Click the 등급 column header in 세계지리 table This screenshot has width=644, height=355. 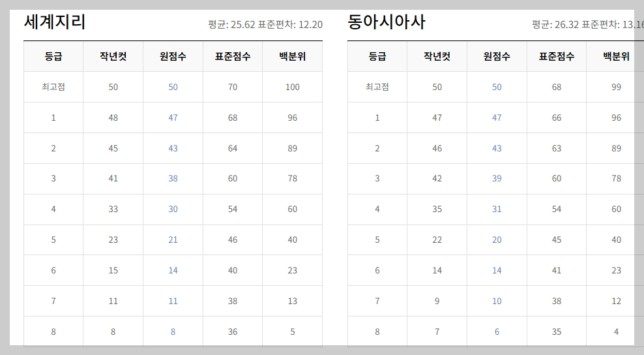[x=53, y=56]
